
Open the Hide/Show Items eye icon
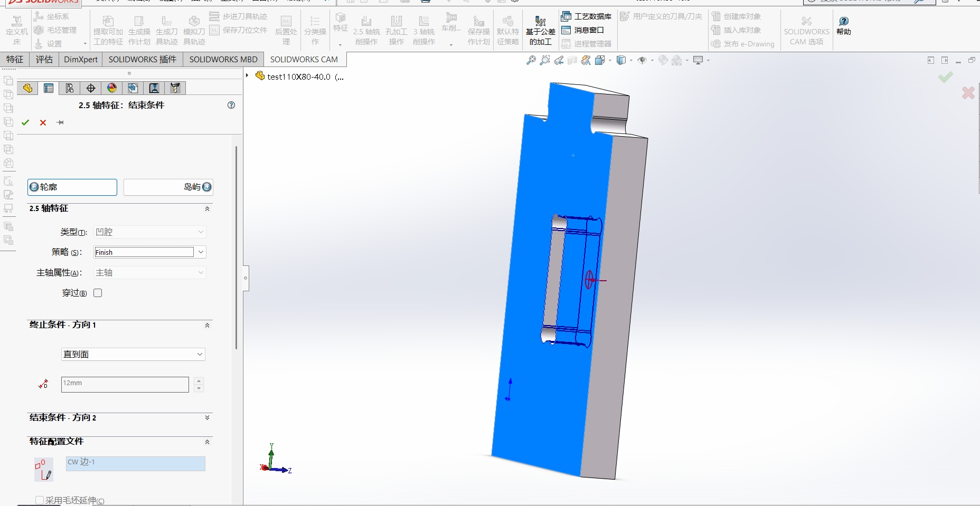[642, 61]
